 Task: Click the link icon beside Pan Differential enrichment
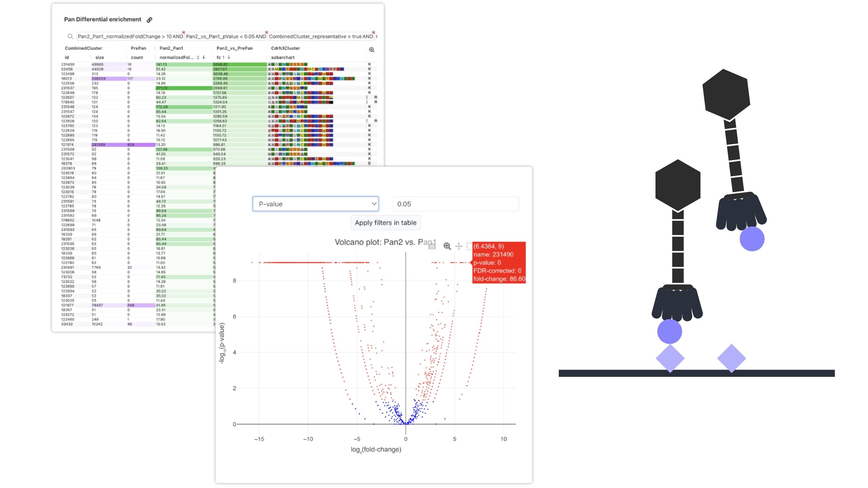(x=149, y=20)
